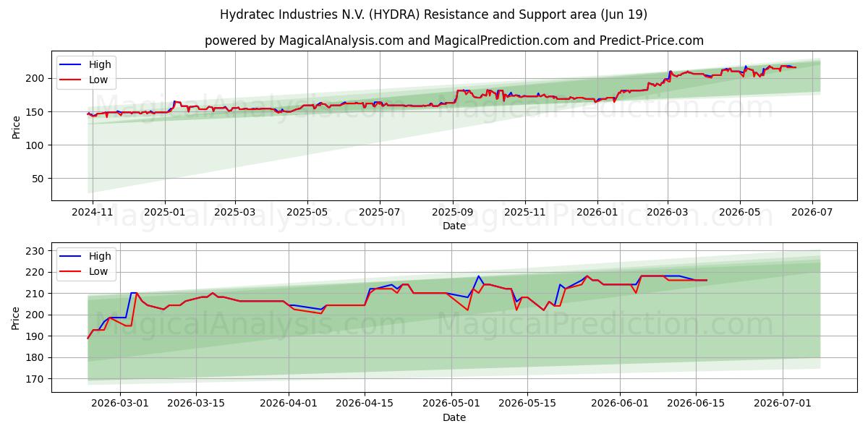Screen dimensions: 868x434
Task: Click the bottom chart's 170 price tick
Action: pos(36,379)
